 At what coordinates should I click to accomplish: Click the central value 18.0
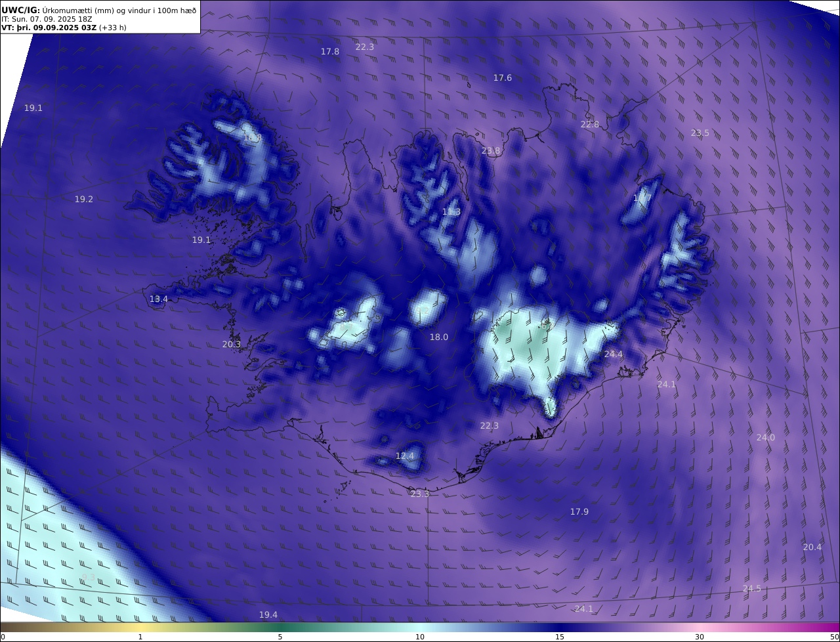coord(439,337)
